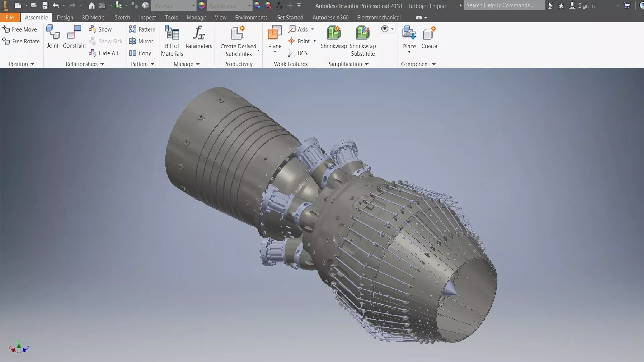Screen dimensions: 644x362
Task: Click Show relationships
Action: (x=100, y=29)
